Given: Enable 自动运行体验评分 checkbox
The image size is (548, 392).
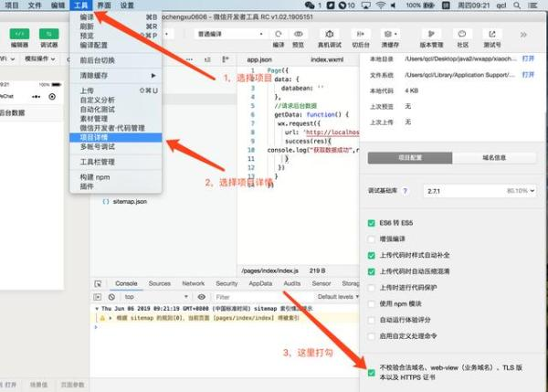Looking at the screenshot, I should point(371,320).
